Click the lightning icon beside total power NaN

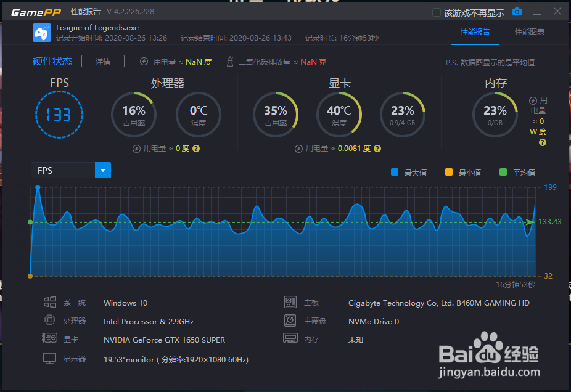click(x=144, y=62)
